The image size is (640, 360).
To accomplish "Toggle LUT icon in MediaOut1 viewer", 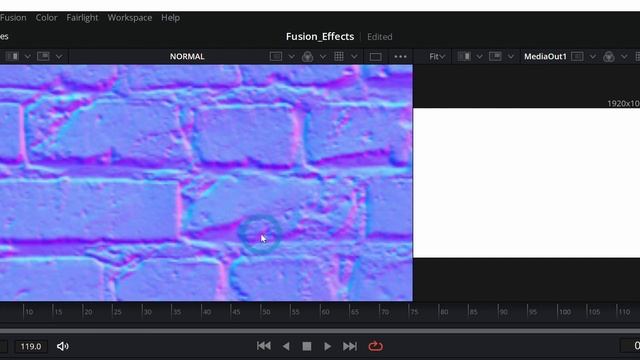I will (609, 56).
